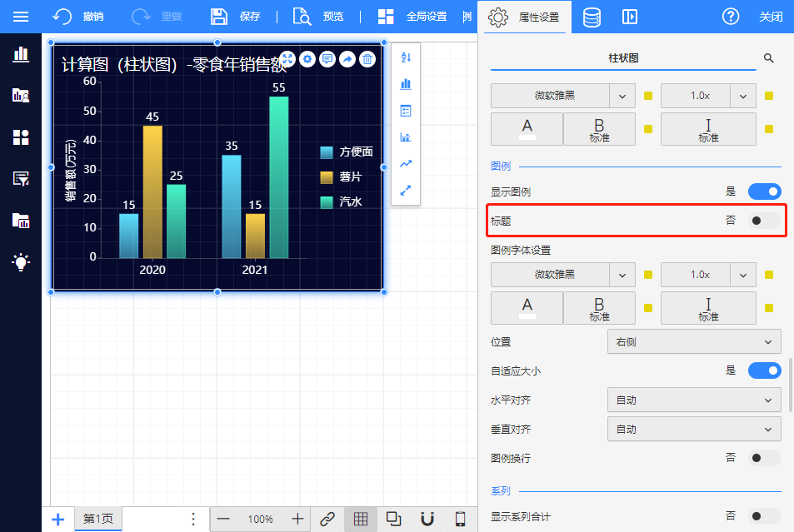Toggle the magnet snap icon in the bottom bar

427,519
